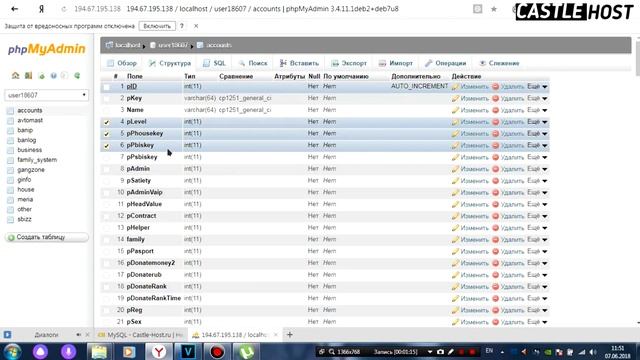Screen dimensions: 640x360
Task: Click red delete icon for family row
Action: coord(496,240)
